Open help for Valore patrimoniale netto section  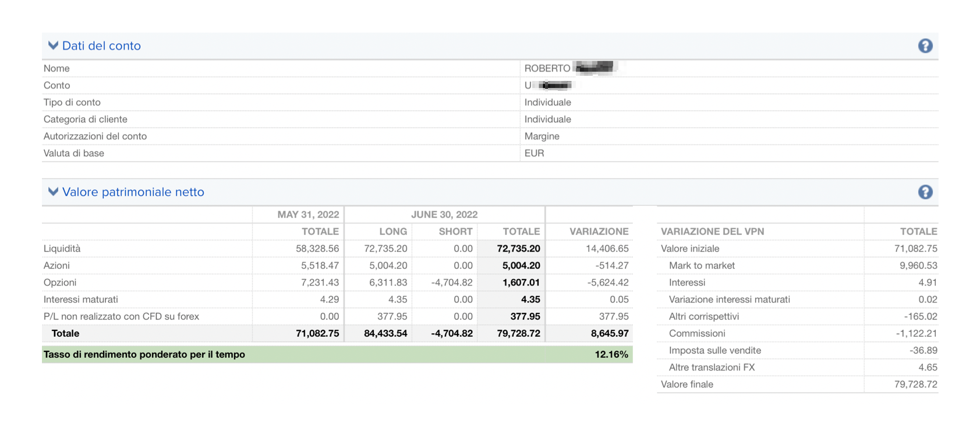(x=925, y=192)
